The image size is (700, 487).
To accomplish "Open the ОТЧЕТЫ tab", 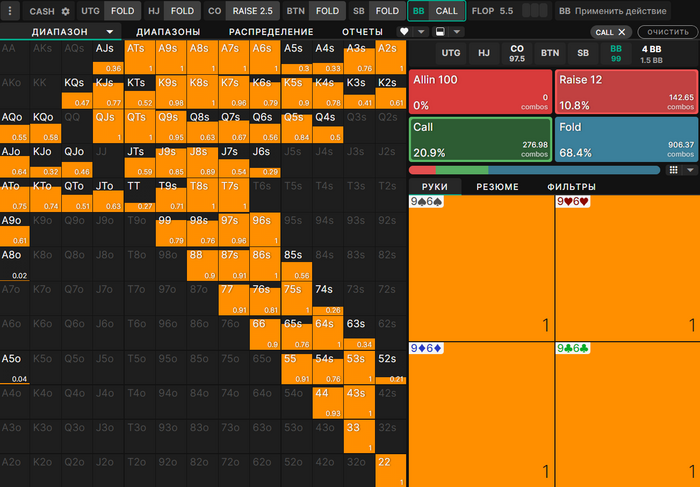I will (362, 32).
